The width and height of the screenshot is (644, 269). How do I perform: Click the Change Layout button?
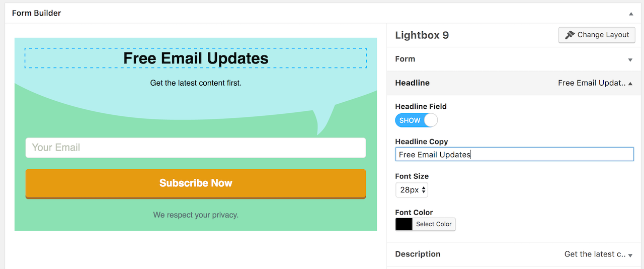597,35
